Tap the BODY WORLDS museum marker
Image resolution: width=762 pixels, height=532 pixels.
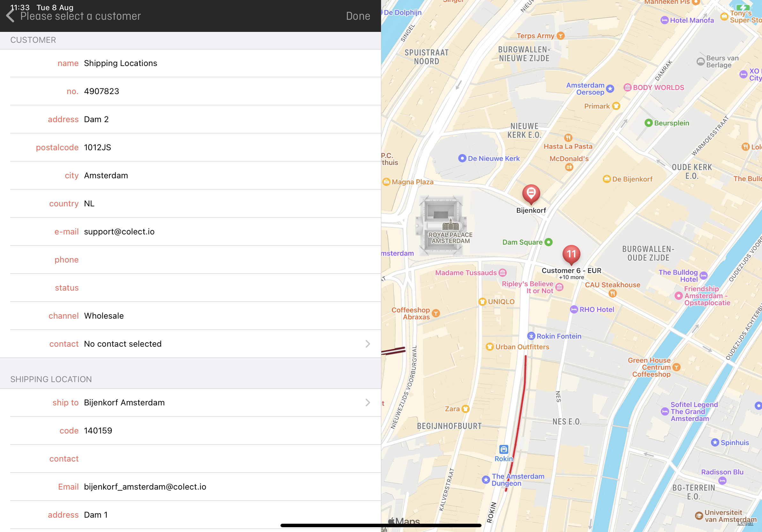click(x=627, y=88)
